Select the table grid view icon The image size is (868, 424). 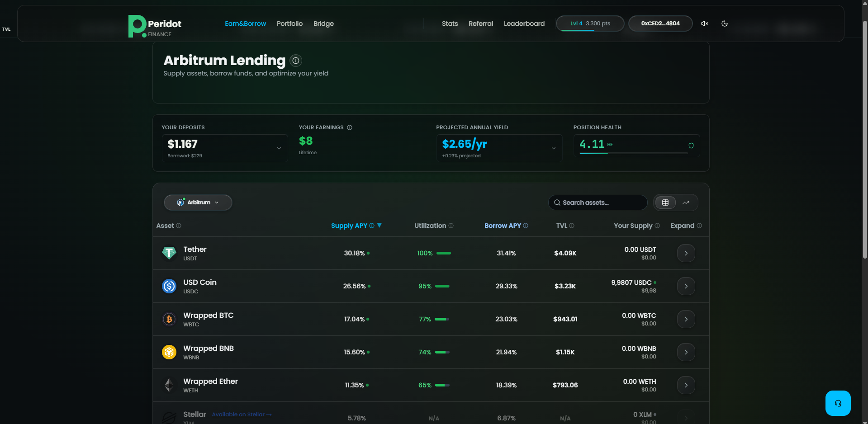[665, 203]
